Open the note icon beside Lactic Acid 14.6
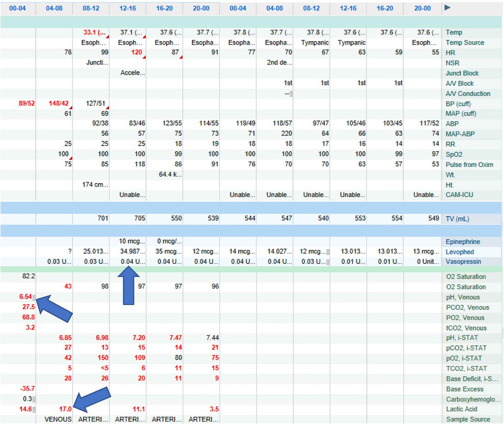 coord(34,409)
